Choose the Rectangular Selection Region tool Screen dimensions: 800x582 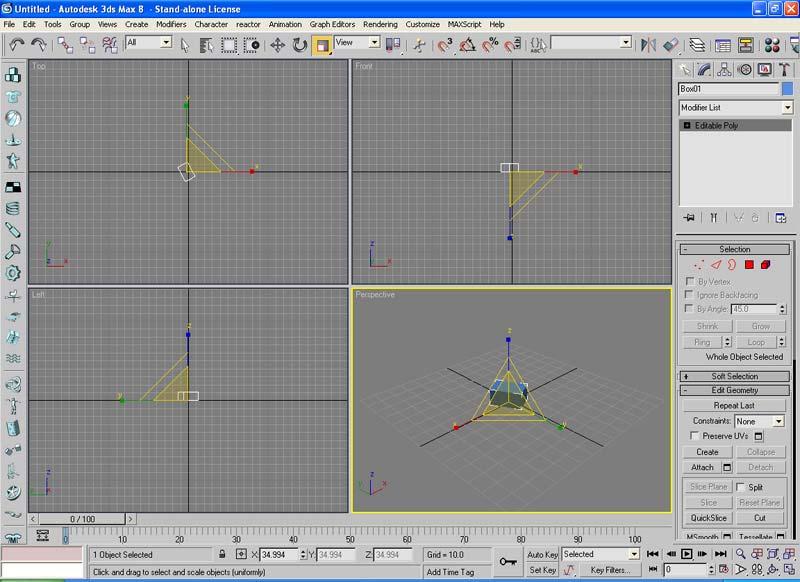[229, 45]
